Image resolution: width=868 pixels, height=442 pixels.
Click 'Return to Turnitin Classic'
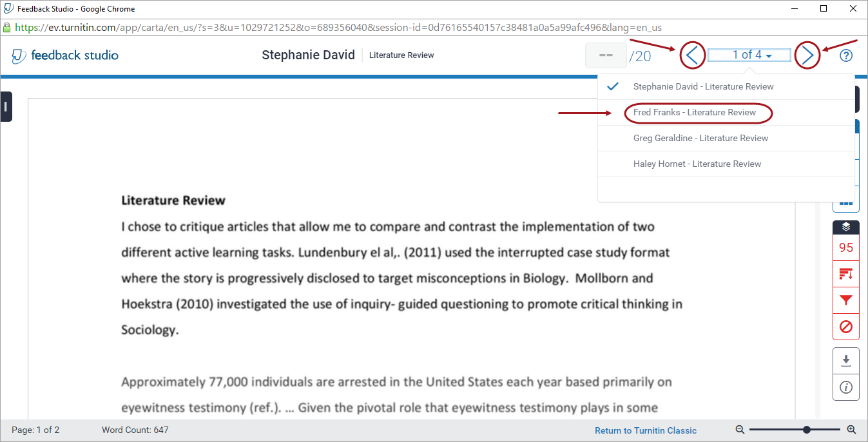point(645,430)
